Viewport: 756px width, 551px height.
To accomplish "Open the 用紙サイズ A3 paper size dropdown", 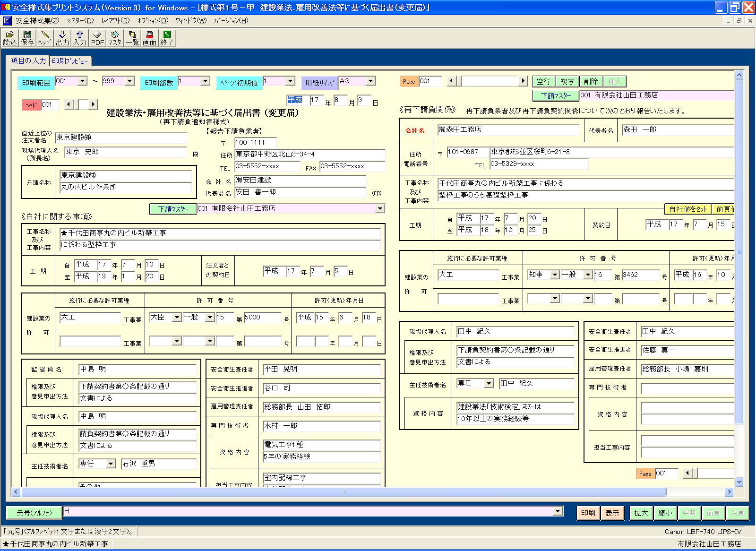I will point(370,81).
